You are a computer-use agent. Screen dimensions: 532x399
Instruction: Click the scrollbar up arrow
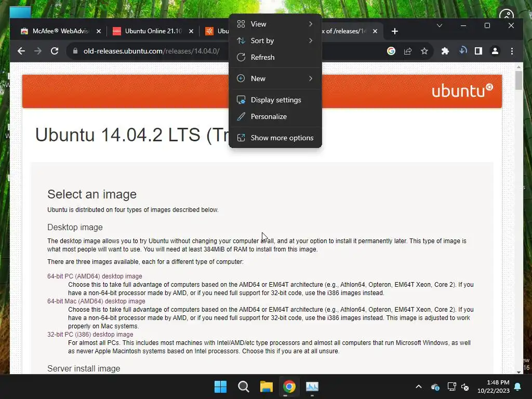click(x=518, y=66)
